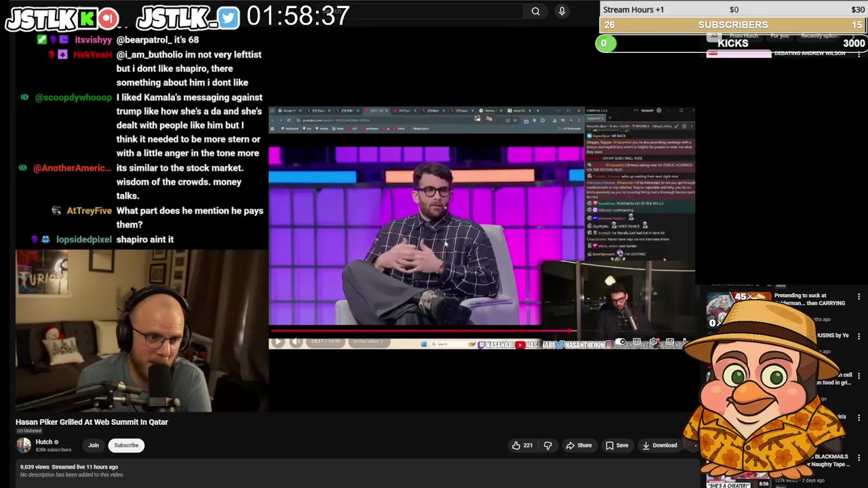Activate the voice search microphone icon
Viewport: 868px width, 488px height.
(561, 11)
